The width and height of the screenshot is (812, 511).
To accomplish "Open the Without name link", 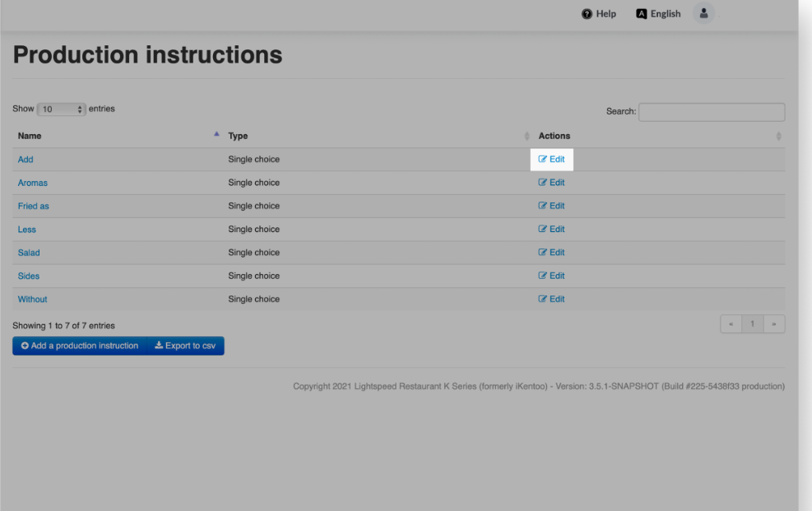I will click(33, 300).
